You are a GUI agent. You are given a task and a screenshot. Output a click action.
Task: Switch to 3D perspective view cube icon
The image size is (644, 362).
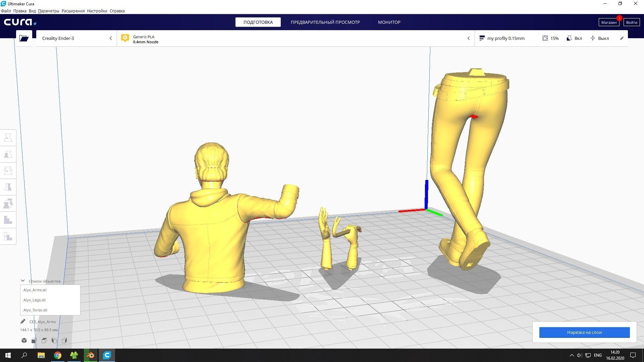[x=24, y=341]
